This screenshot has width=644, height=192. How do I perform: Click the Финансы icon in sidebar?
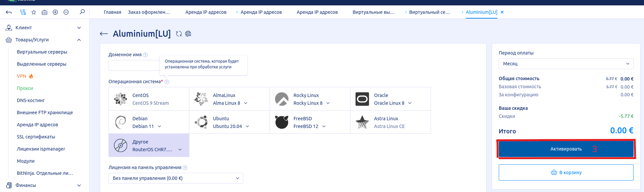[9, 185]
